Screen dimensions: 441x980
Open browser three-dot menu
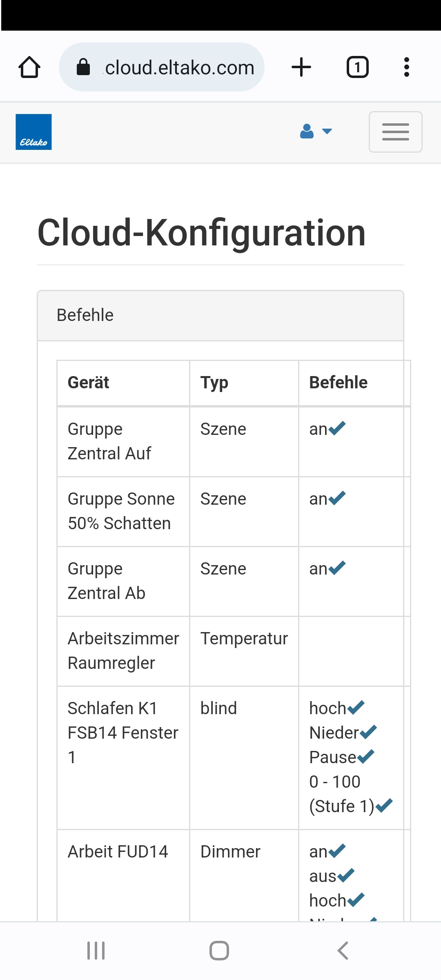pos(406,67)
